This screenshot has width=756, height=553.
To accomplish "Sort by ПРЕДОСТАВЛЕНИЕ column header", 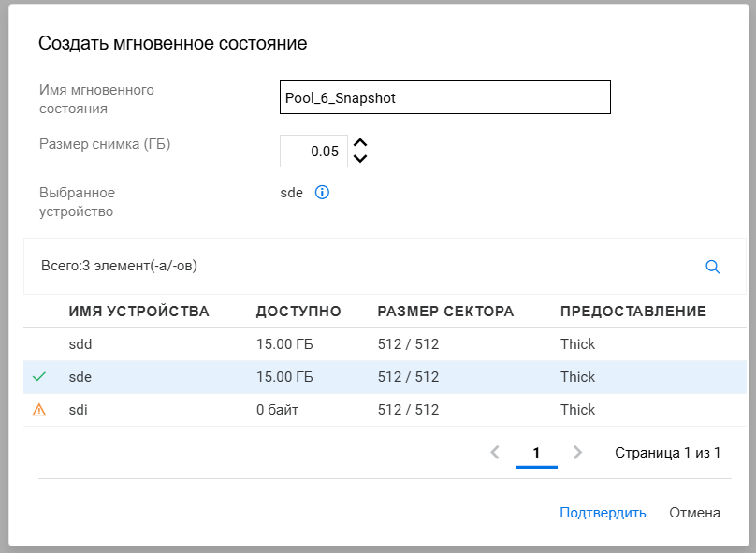I will pyautogui.click(x=632, y=312).
